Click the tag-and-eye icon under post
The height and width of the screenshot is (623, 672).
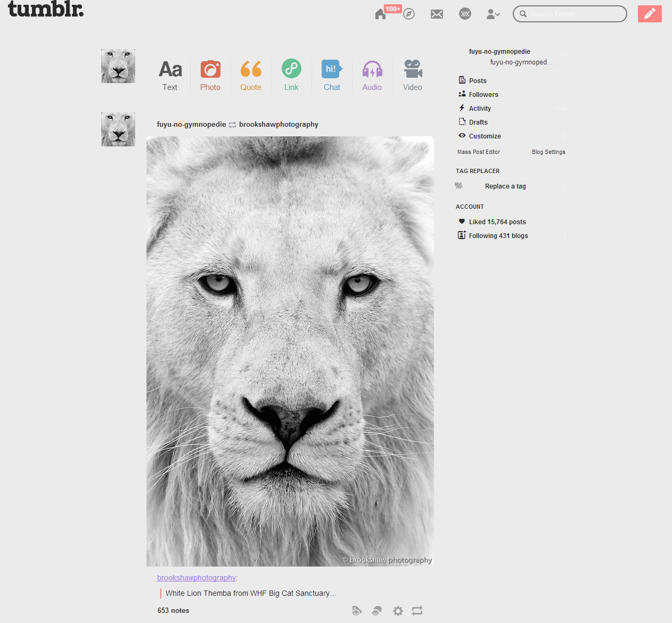click(x=357, y=611)
